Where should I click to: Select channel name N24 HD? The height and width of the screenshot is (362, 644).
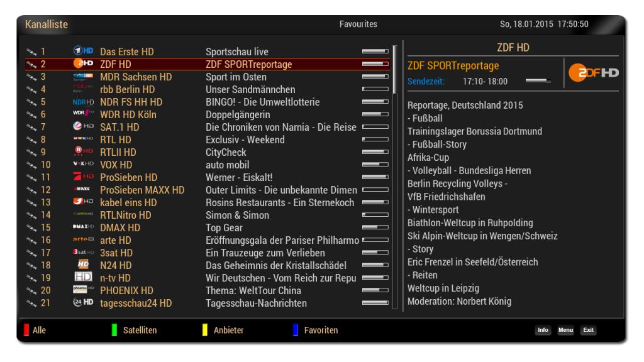pyautogui.click(x=116, y=266)
